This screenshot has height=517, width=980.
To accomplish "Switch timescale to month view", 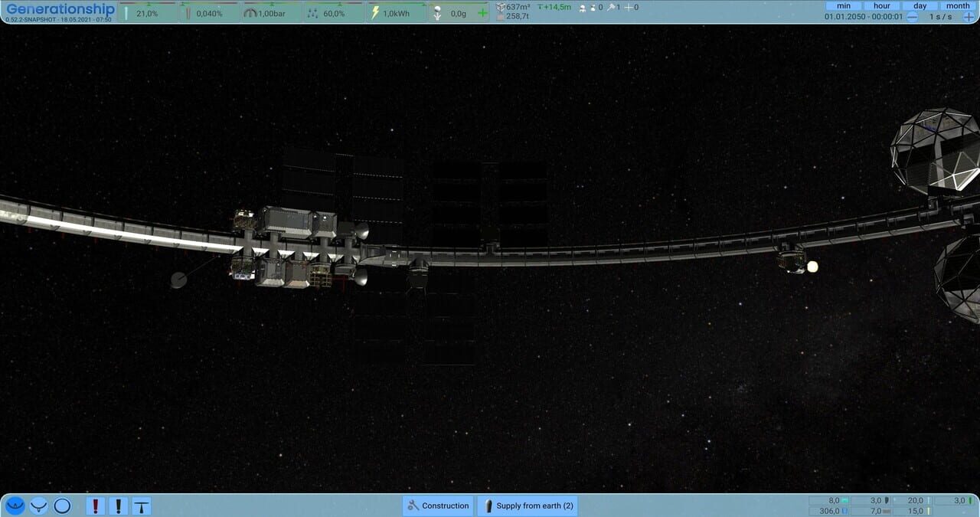I will pos(957,5).
